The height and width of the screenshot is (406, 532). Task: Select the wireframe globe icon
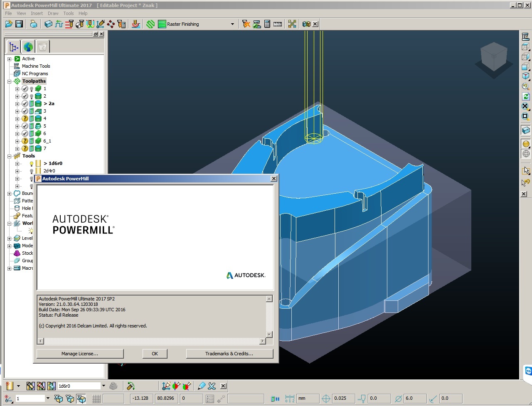pyautogui.click(x=526, y=154)
